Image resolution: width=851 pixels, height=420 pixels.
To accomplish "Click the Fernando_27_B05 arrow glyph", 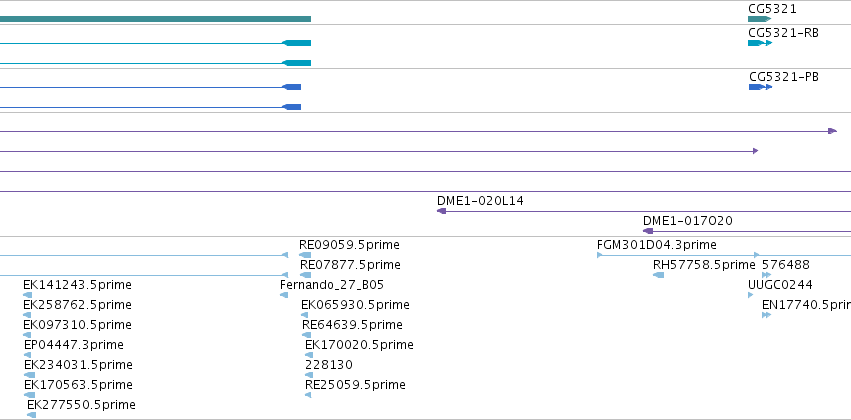I will tap(284, 295).
